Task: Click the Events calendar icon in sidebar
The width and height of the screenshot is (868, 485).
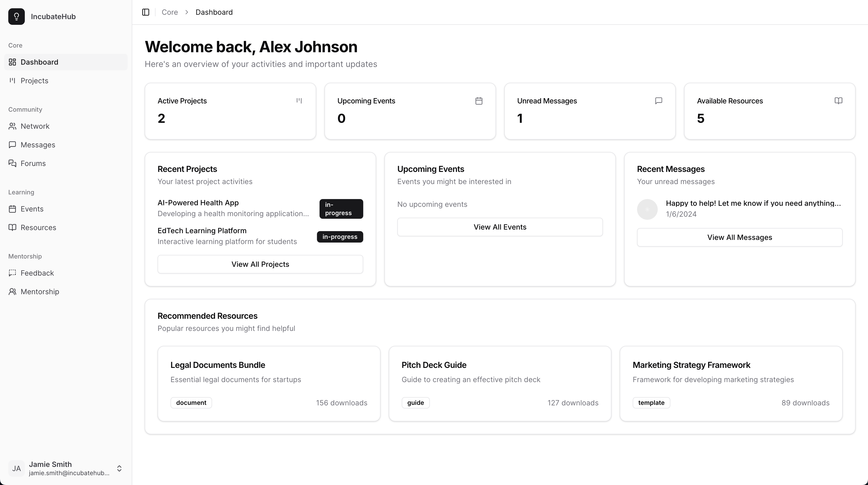Action: pos(12,209)
